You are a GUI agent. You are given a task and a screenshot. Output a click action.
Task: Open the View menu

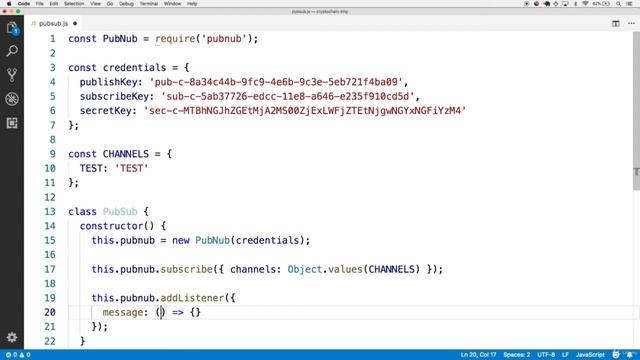tap(96, 4)
